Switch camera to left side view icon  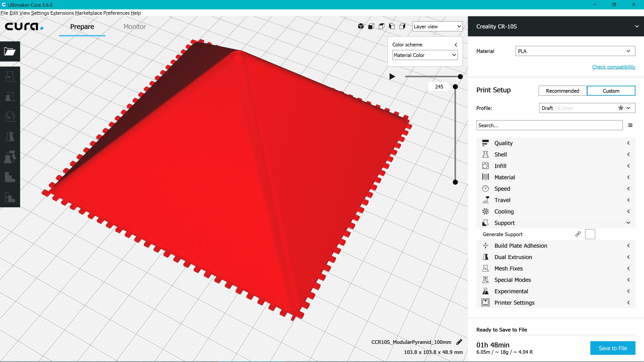pos(392,26)
